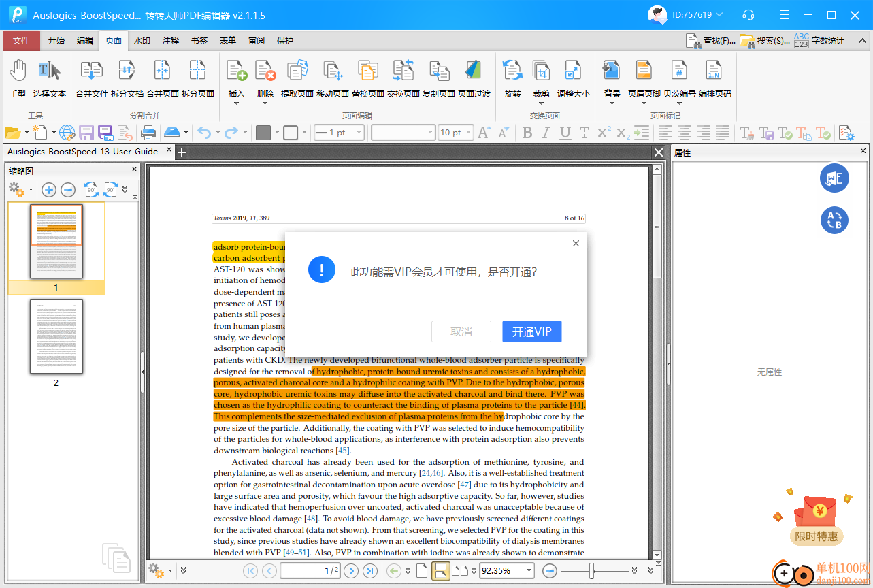Viewport: 873px width, 588px height.
Task: Click the Word Count (字数统计) button
Action: 819,41
